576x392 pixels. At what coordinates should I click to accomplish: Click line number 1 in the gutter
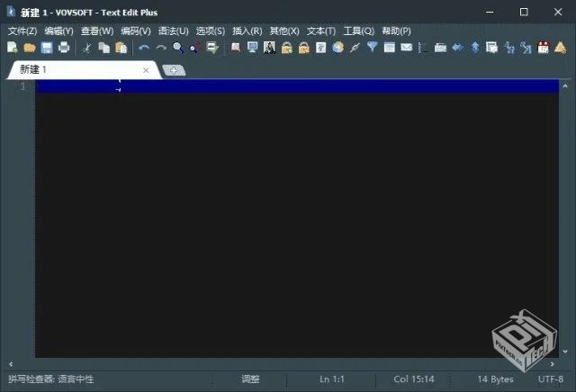22,86
